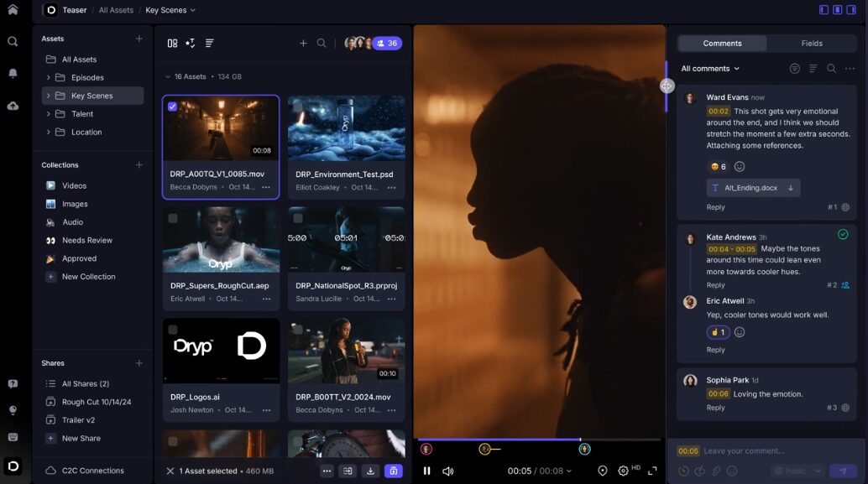Open player settings gear icon

pos(623,471)
